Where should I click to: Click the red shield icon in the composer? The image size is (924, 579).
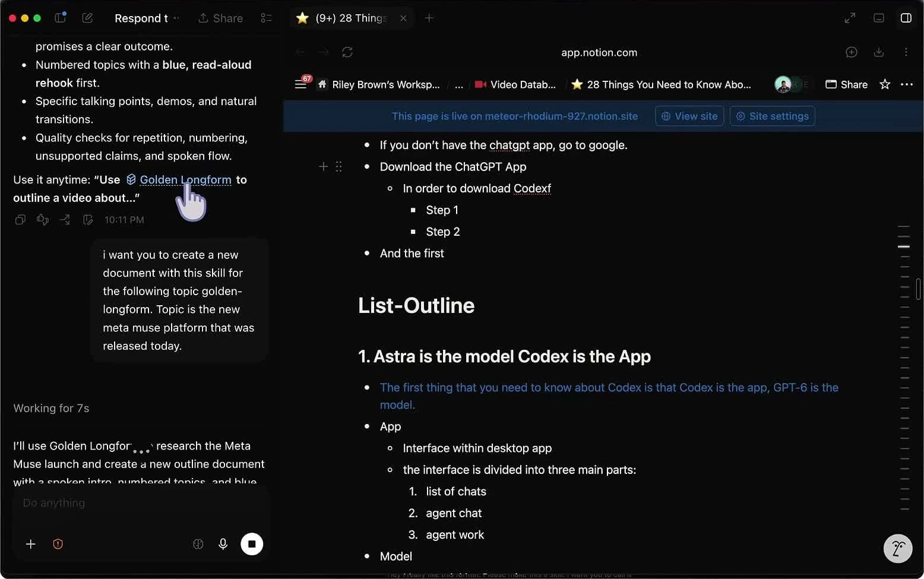coord(58,544)
